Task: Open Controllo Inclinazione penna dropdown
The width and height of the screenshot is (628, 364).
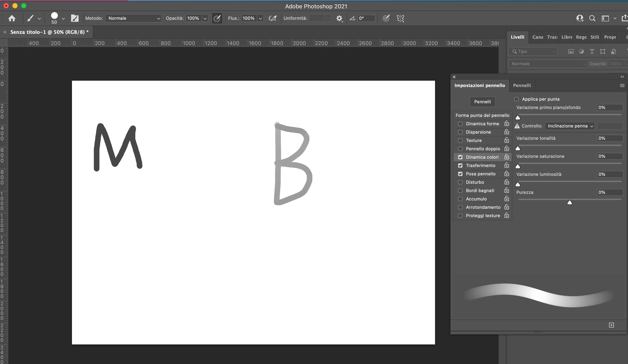Action: pos(570,126)
